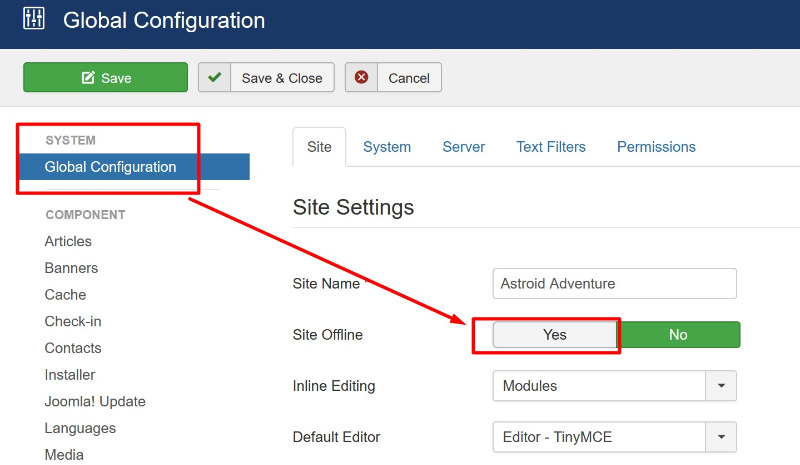Set Site Offline to Yes
Viewport: 800px width, 465px height.
[x=555, y=335]
